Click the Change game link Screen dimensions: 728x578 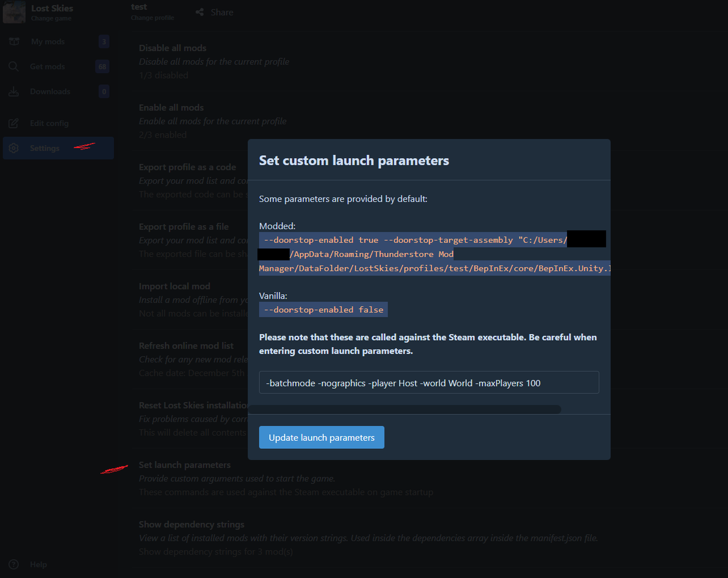51,19
